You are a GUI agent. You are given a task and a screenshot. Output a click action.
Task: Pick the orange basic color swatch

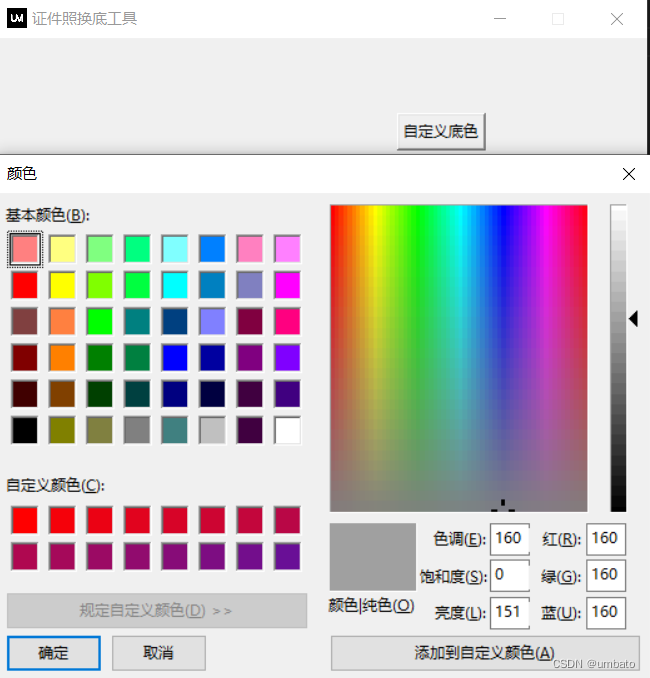62,358
